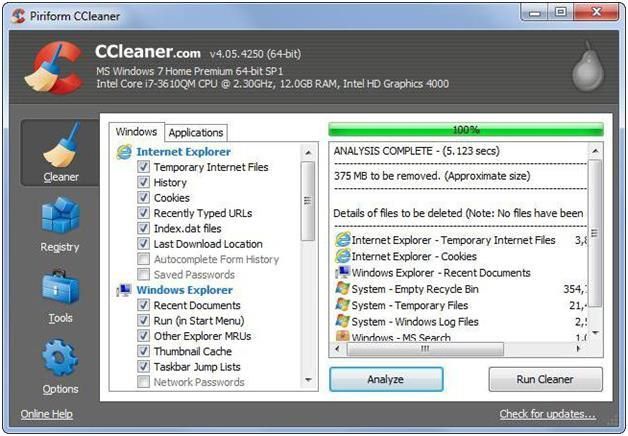Click the Windows flag icon for Empty Recycle Bin
The image size is (628, 436).
[x=343, y=289]
